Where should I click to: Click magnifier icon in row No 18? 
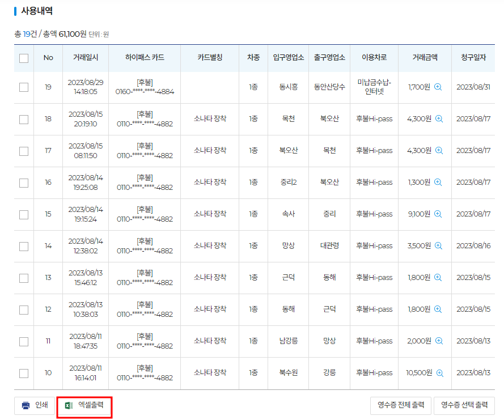pos(439,118)
